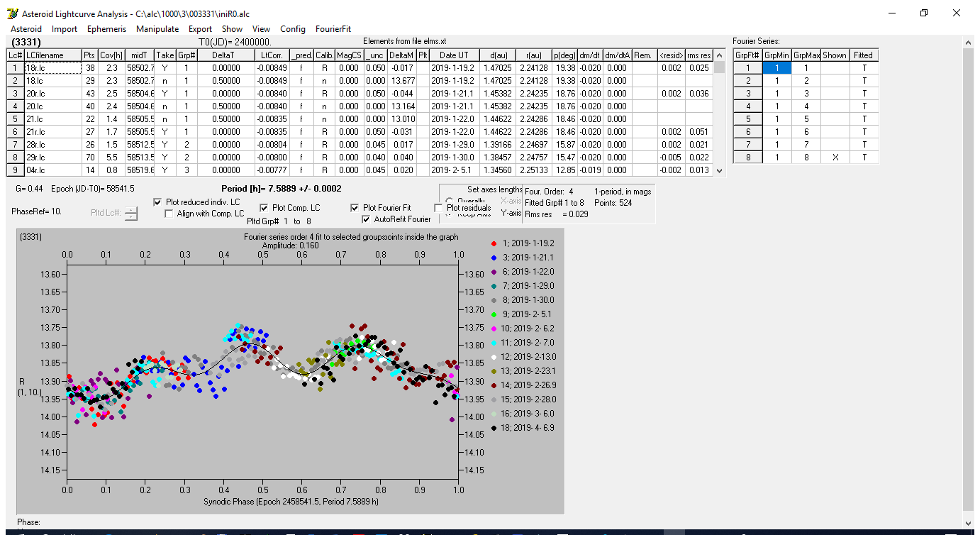Click the main window scrollbar up arrow
This screenshot has width=980, height=535.
969,43
